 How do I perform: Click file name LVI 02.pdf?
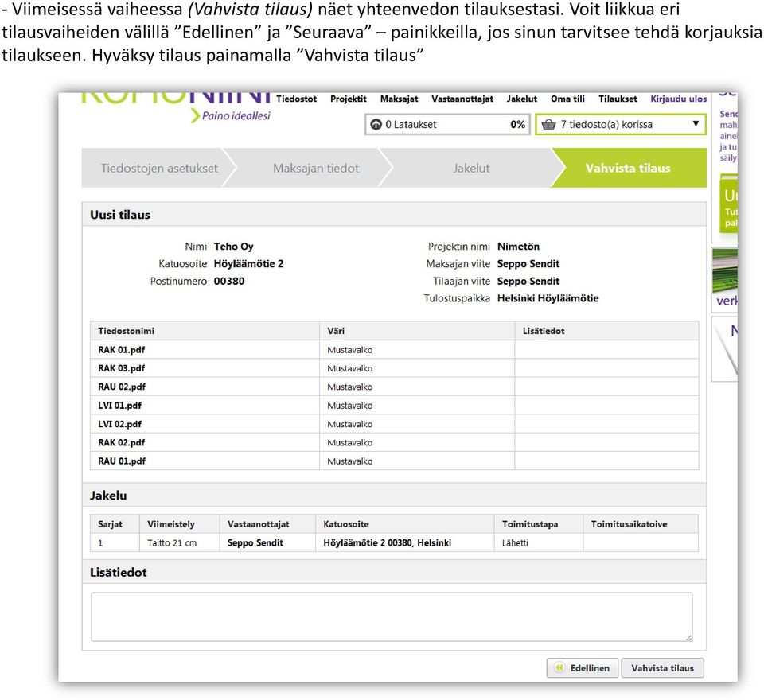pyautogui.click(x=120, y=424)
